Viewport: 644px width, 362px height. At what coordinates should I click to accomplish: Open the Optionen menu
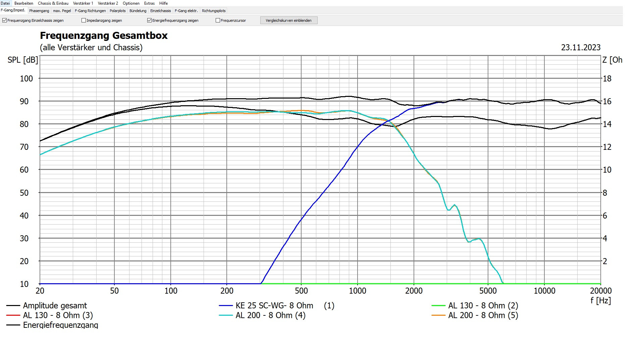pos(131,3)
